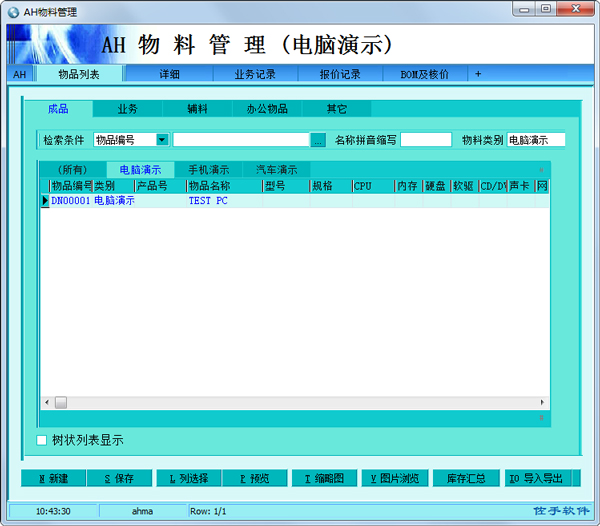Click the 规格 column header
The image size is (600, 526).
coord(331,186)
